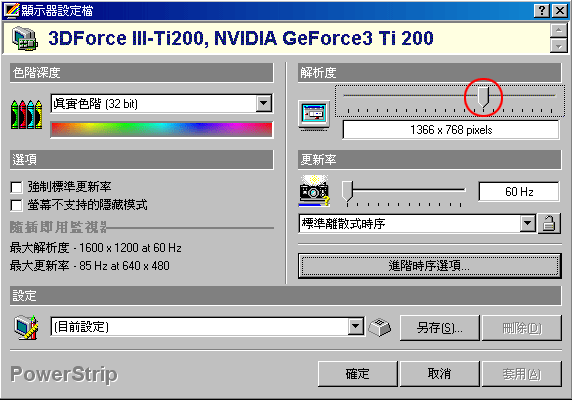
Task: Click the camera icon in 更新率 section
Action: 314,191
